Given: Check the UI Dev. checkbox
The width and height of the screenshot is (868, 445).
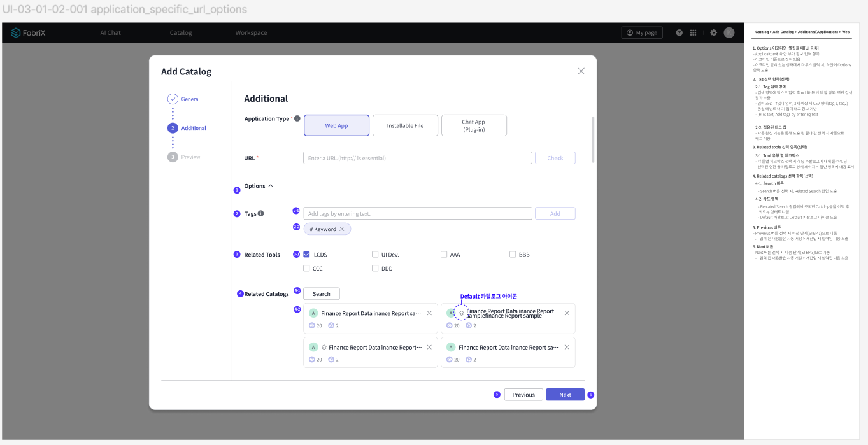Looking at the screenshot, I should pos(375,254).
